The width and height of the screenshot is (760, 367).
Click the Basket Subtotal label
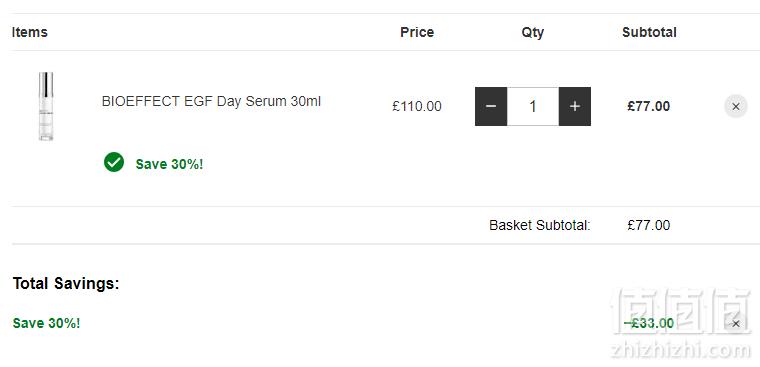coord(539,225)
